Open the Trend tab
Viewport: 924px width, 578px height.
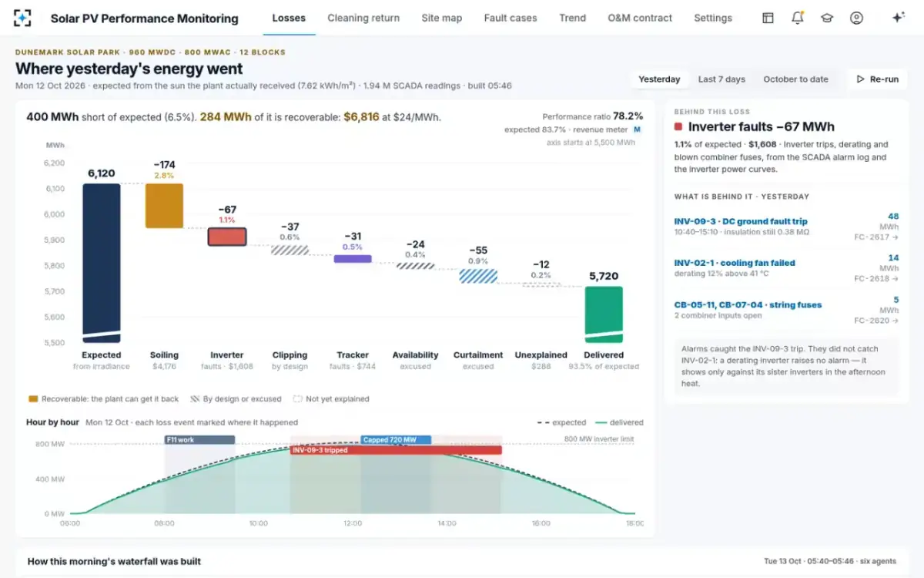pyautogui.click(x=572, y=18)
